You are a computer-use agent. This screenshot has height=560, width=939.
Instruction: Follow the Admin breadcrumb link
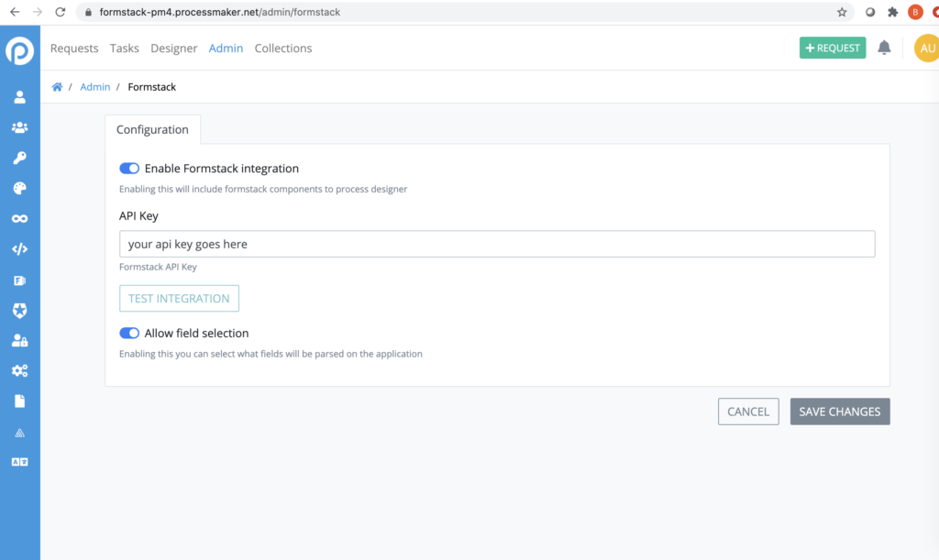(x=95, y=87)
